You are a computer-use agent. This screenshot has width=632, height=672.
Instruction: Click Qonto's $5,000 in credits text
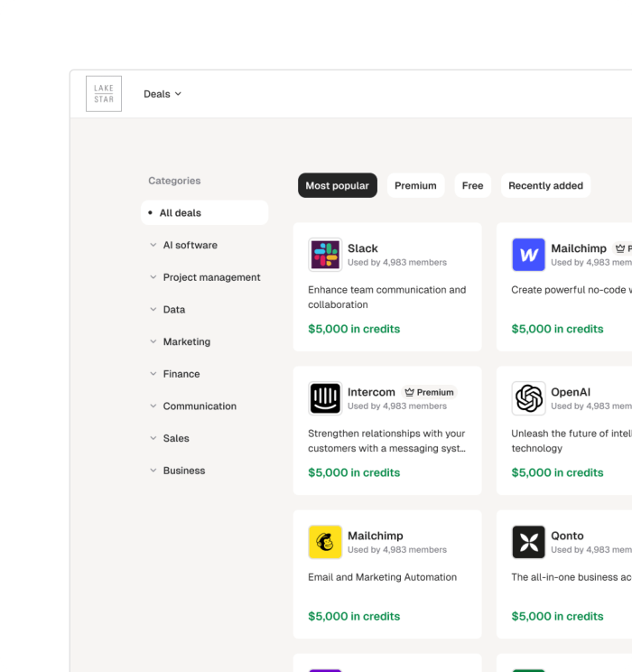tap(557, 616)
